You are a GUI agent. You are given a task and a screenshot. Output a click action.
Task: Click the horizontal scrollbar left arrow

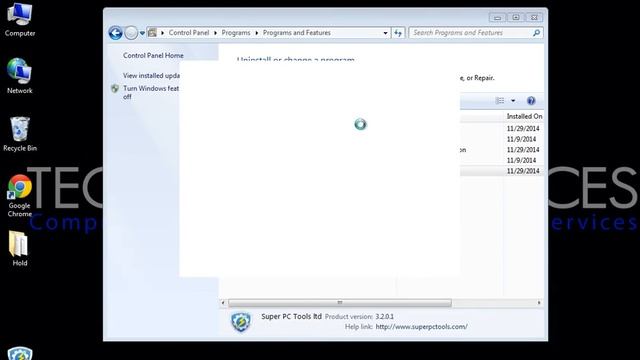[223, 303]
